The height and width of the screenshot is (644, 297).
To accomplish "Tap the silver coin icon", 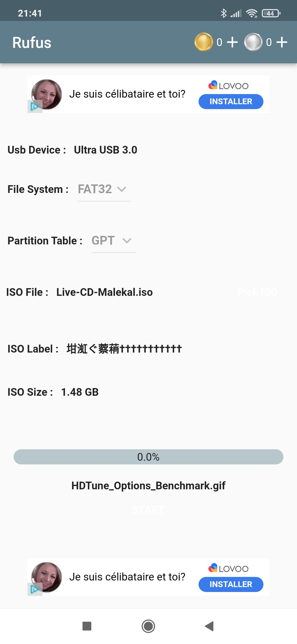I will [x=253, y=42].
